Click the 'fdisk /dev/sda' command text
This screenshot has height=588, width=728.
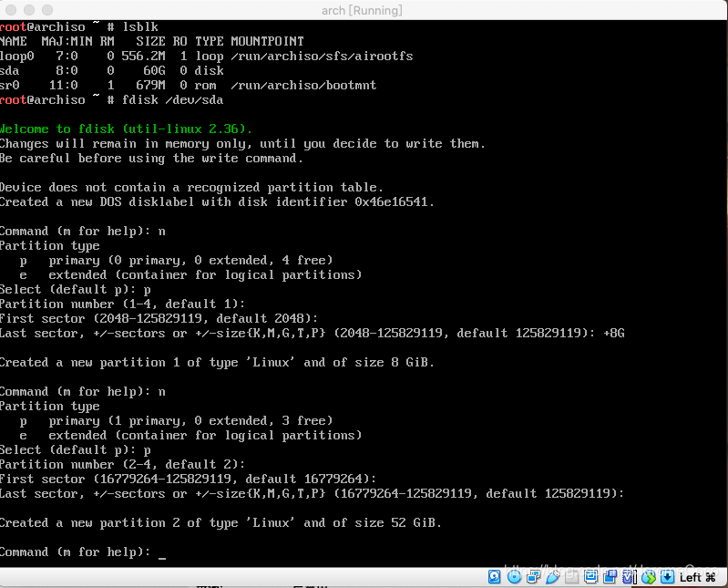pos(172,100)
